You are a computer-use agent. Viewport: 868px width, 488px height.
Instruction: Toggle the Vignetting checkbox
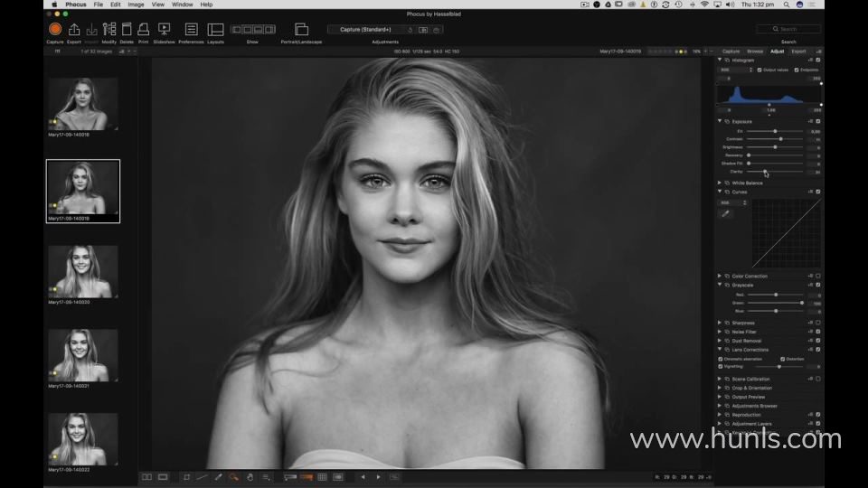pos(721,366)
